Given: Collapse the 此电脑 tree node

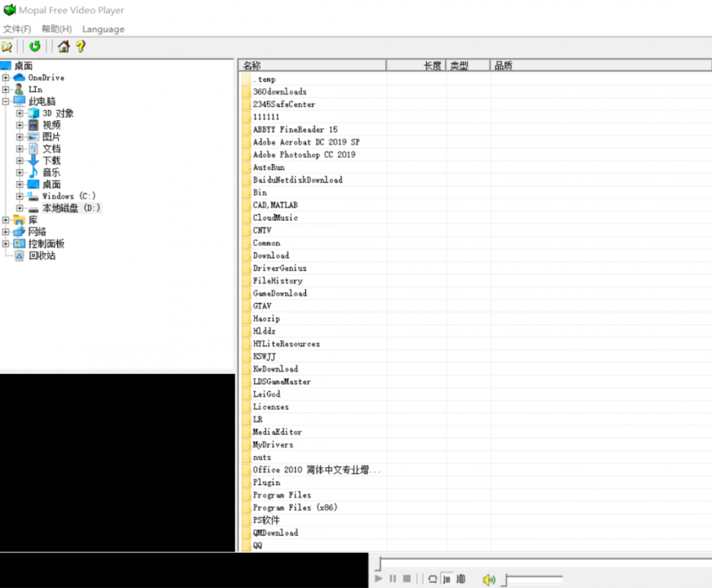Looking at the screenshot, I should click(6, 101).
